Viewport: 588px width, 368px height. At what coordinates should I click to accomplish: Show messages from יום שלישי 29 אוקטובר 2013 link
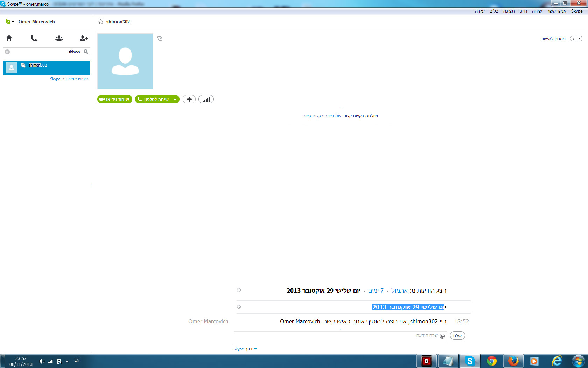tap(324, 291)
